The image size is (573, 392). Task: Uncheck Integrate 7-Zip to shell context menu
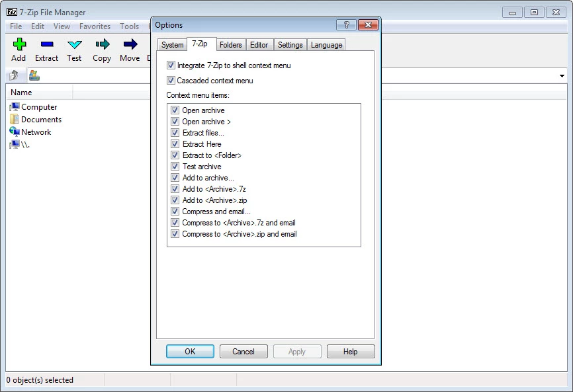click(171, 65)
